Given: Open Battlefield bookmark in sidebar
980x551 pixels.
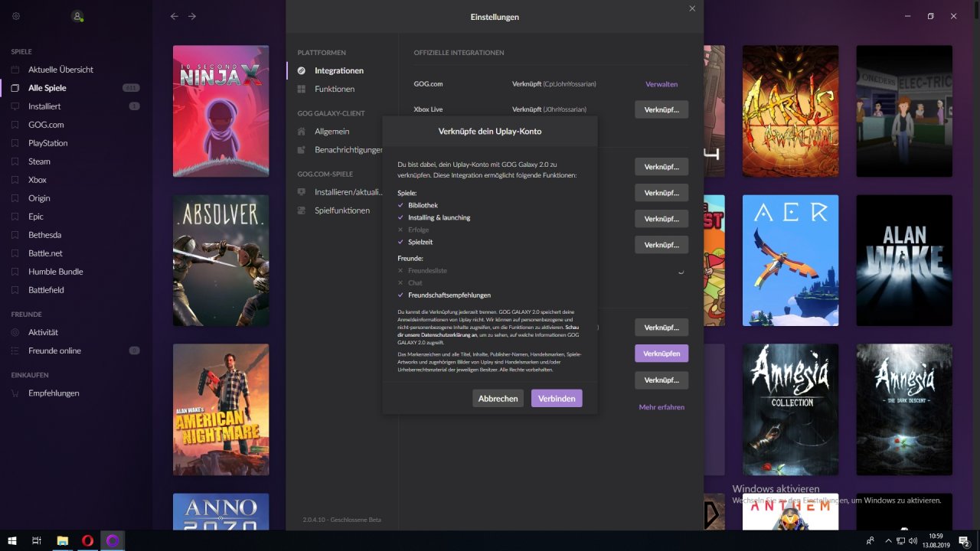Looking at the screenshot, I should [46, 290].
